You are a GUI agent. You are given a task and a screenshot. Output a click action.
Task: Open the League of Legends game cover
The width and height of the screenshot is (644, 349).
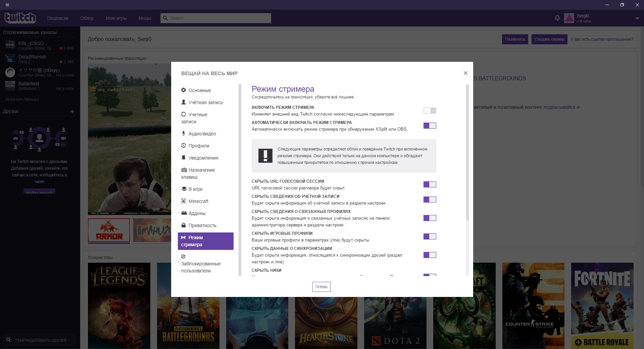tap(119, 306)
